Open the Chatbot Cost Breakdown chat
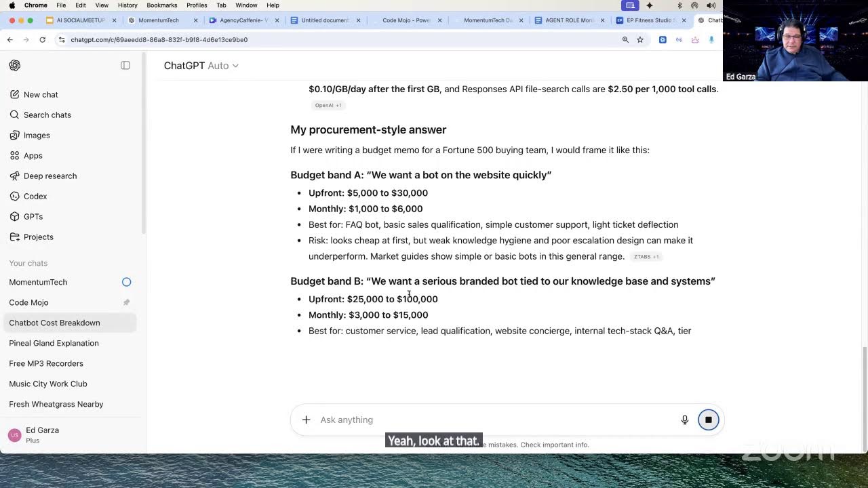This screenshot has width=868, height=488. pos(71,323)
